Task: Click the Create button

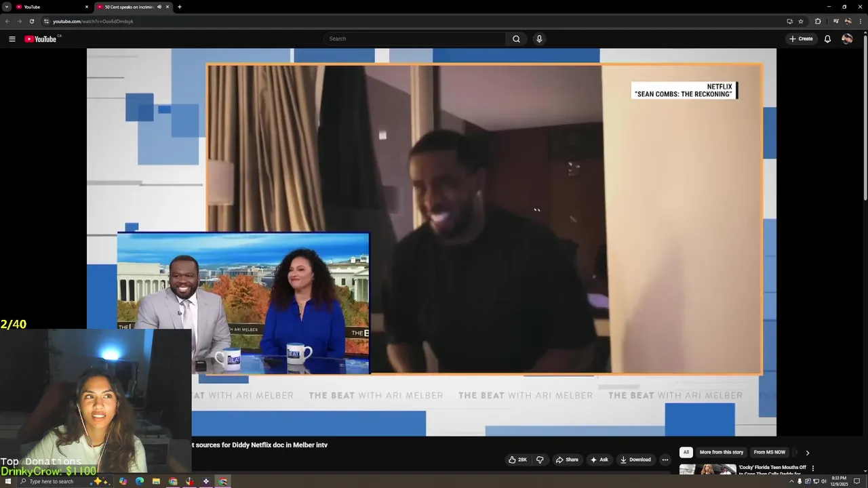Action: tap(801, 39)
